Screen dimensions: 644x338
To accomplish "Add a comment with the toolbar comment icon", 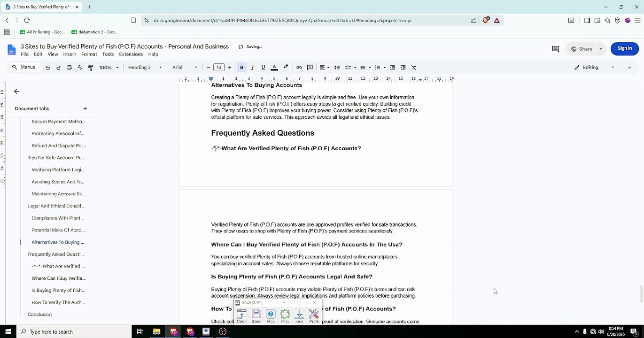I will point(310,68).
